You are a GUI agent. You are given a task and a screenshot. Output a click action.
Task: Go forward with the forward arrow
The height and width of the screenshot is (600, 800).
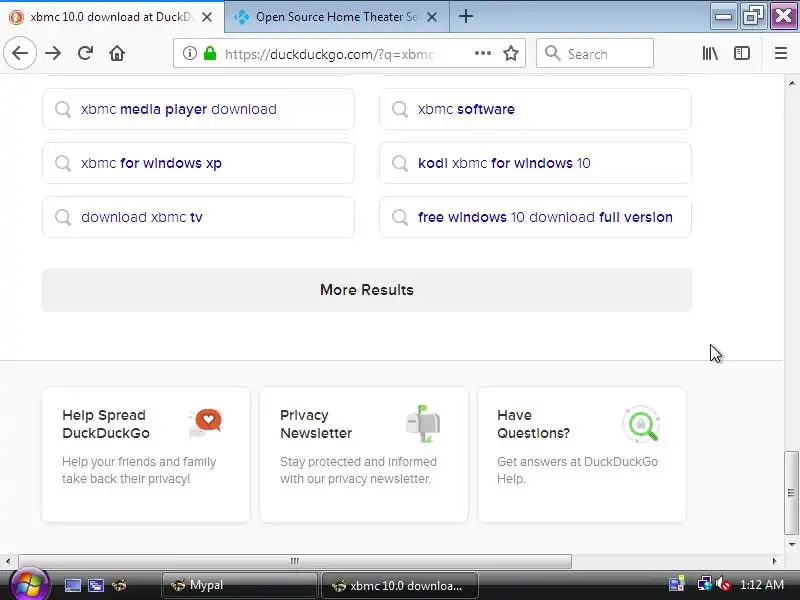53,53
